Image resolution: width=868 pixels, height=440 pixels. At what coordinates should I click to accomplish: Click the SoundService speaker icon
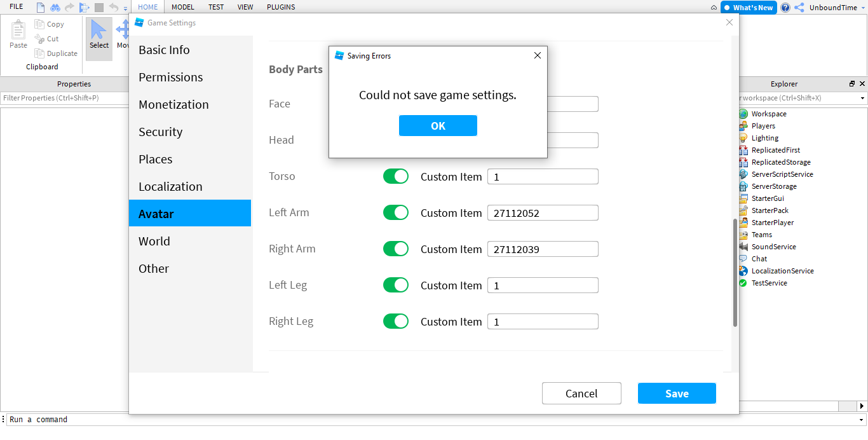[x=743, y=247]
